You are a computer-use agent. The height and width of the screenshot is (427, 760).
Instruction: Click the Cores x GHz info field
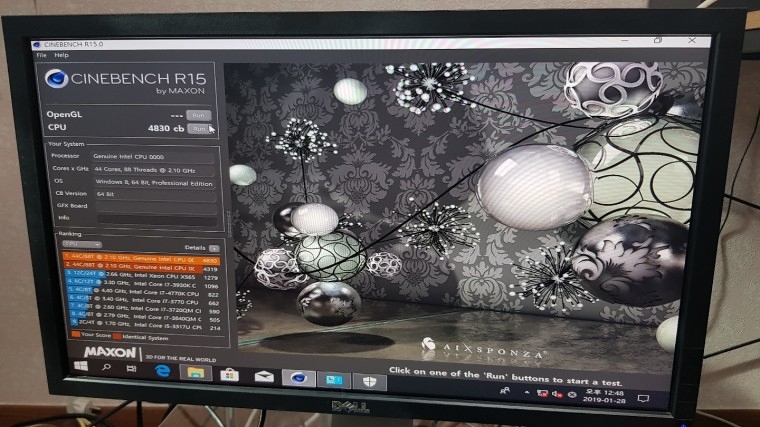coord(153,170)
